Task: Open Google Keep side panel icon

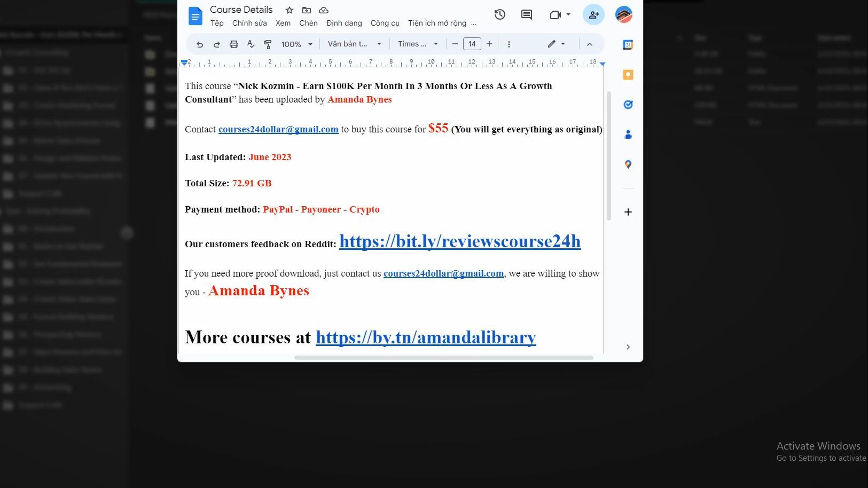Action: pyautogui.click(x=628, y=75)
